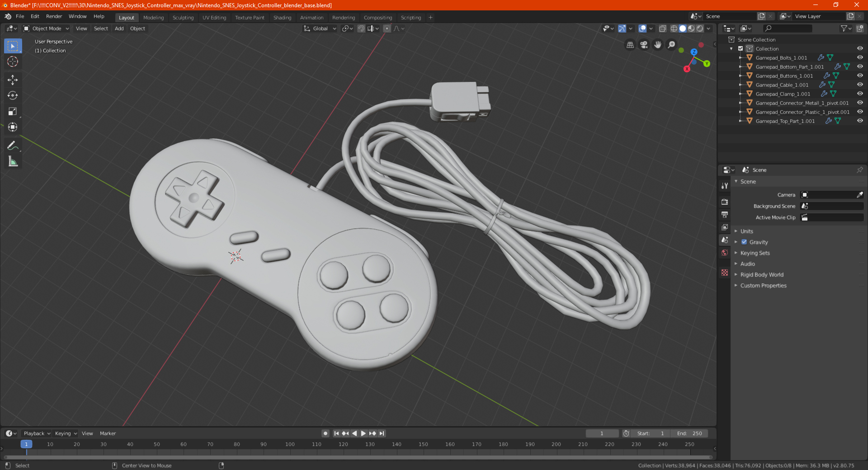Hide Gamepad_Bolts_1.001 in viewport
868x470 pixels.
(x=860, y=57)
